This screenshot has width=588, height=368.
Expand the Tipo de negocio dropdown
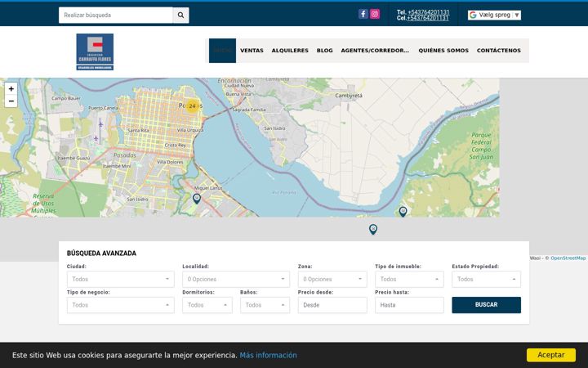click(x=120, y=305)
